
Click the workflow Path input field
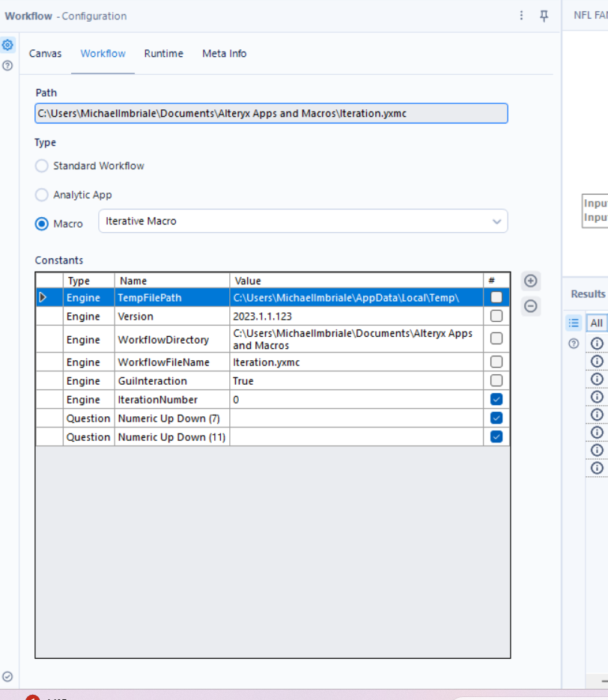click(x=271, y=113)
